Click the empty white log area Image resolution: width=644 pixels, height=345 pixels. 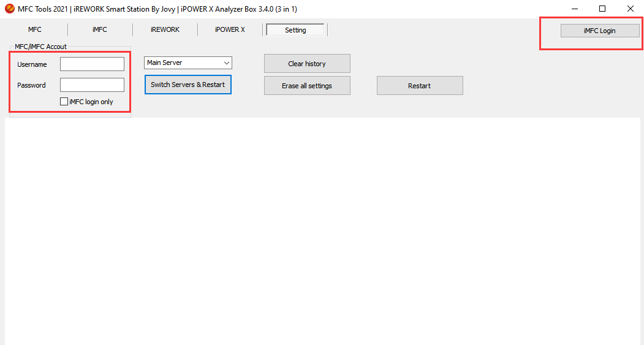(322, 230)
